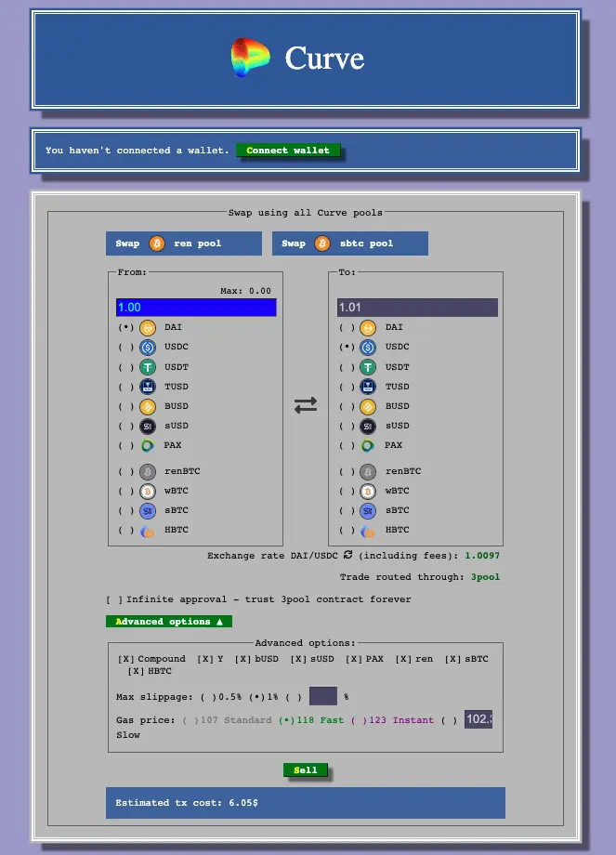This screenshot has width=616, height=855.
Task: Select USDT radio in From list
Action: (126, 367)
